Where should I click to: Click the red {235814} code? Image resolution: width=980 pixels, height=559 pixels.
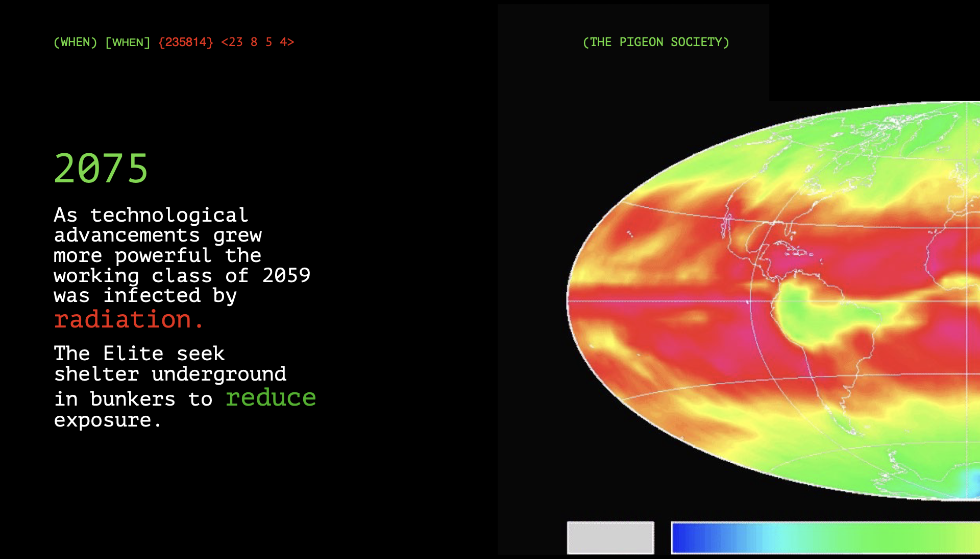pyautogui.click(x=186, y=42)
